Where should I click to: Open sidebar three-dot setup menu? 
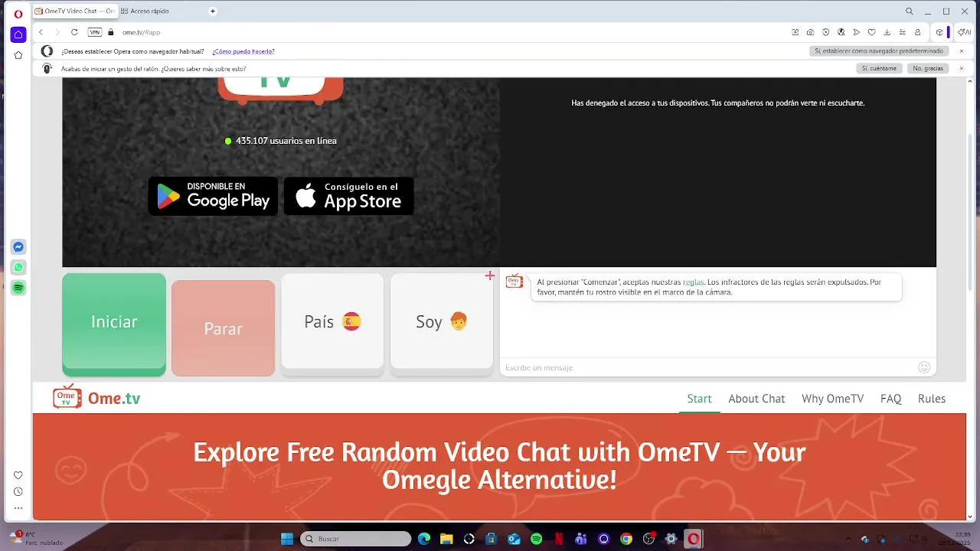tap(18, 508)
